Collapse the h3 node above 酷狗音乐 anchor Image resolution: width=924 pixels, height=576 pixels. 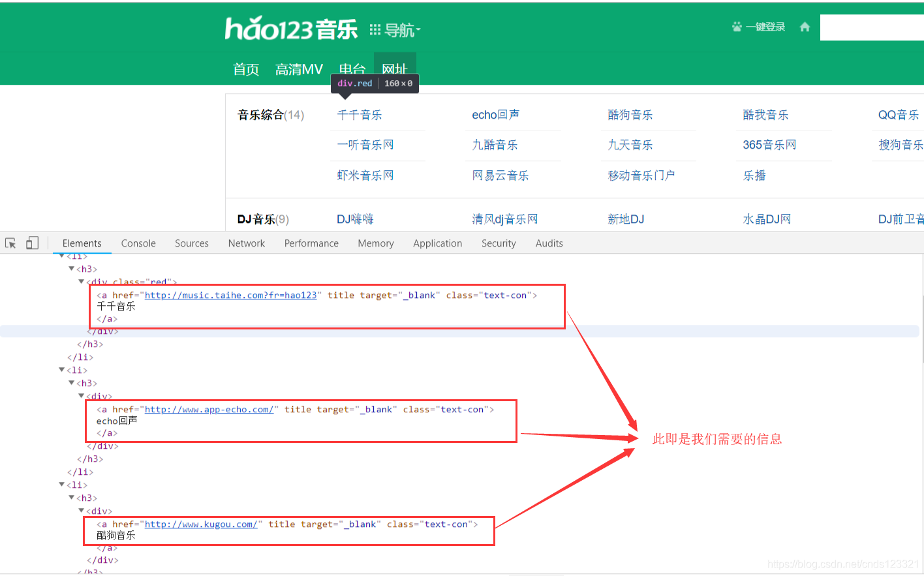(72, 498)
